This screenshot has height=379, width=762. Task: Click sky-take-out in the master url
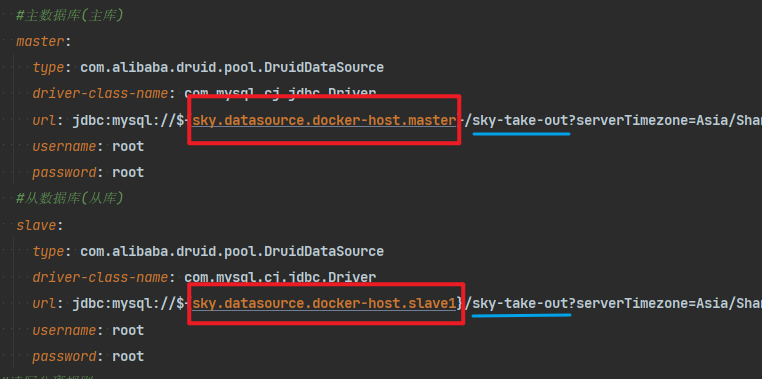pos(520,120)
